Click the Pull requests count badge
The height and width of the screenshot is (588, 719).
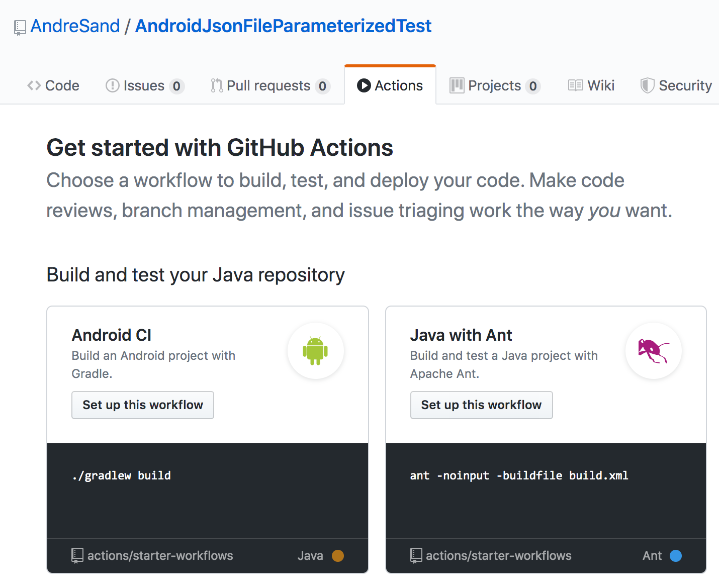322,86
